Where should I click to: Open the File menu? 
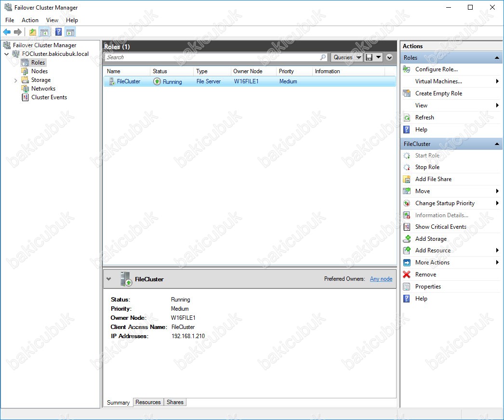pos(10,20)
